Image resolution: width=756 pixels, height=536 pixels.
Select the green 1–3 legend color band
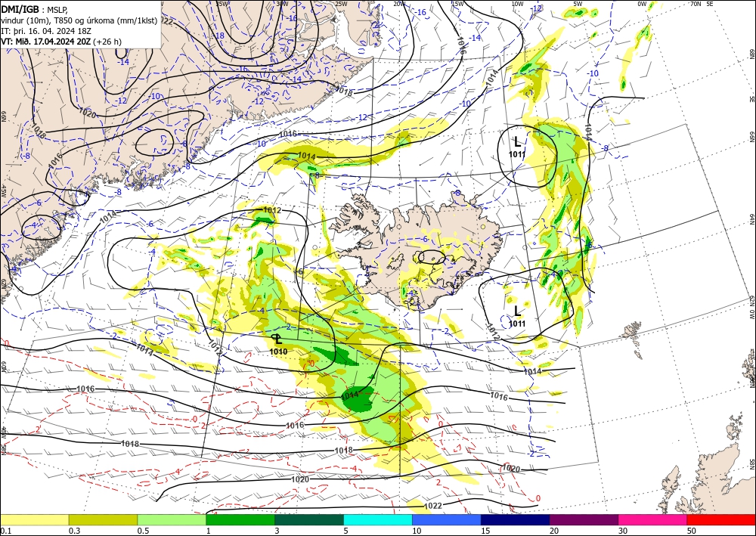240,519
